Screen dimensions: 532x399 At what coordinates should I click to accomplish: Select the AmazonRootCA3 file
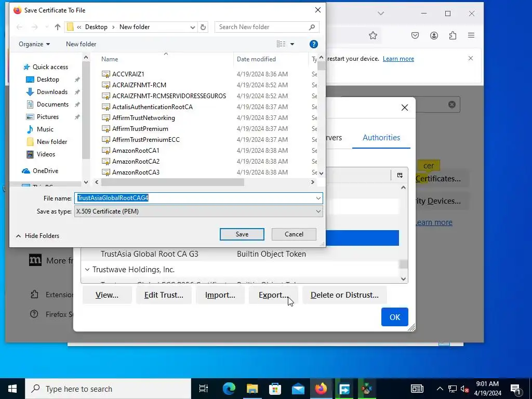pos(136,172)
